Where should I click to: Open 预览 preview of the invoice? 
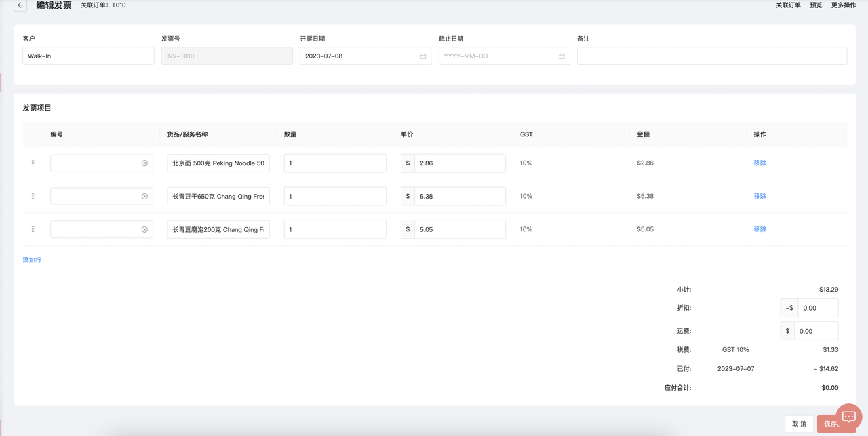816,5
